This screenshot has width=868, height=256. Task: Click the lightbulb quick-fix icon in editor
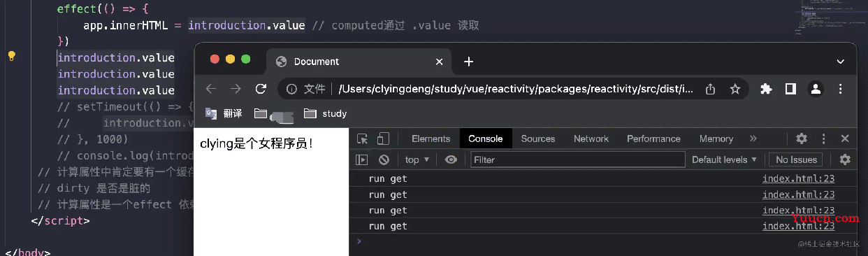click(x=11, y=57)
